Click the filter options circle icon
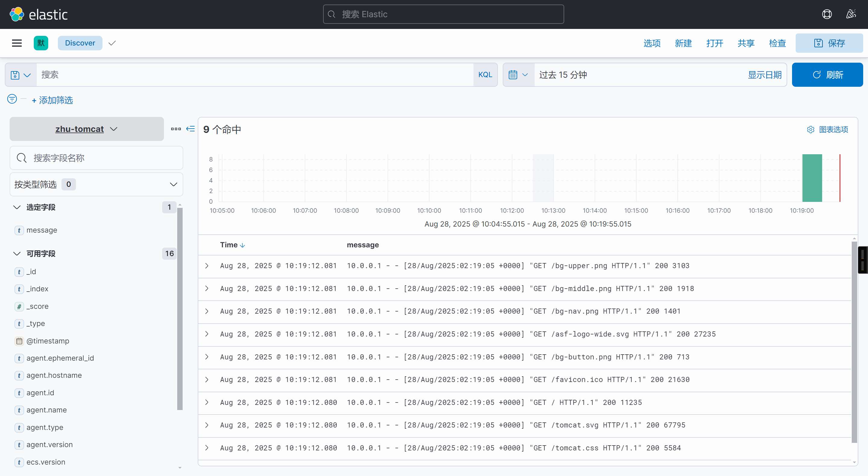The height and width of the screenshot is (476, 868). click(12, 99)
